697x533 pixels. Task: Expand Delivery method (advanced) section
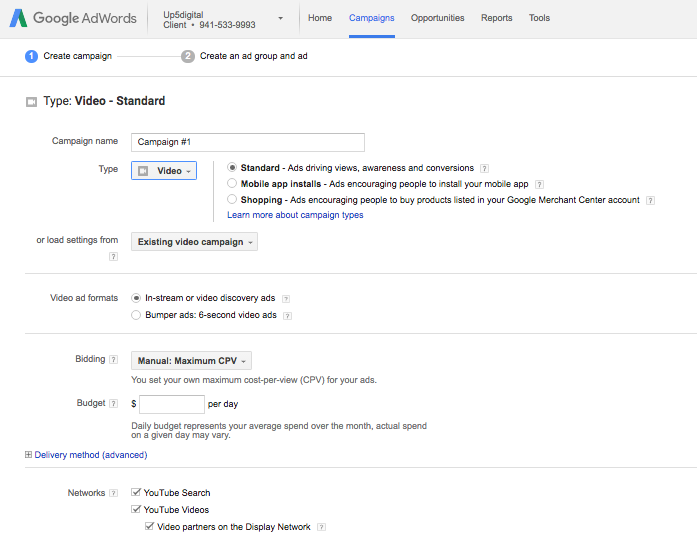coord(28,455)
